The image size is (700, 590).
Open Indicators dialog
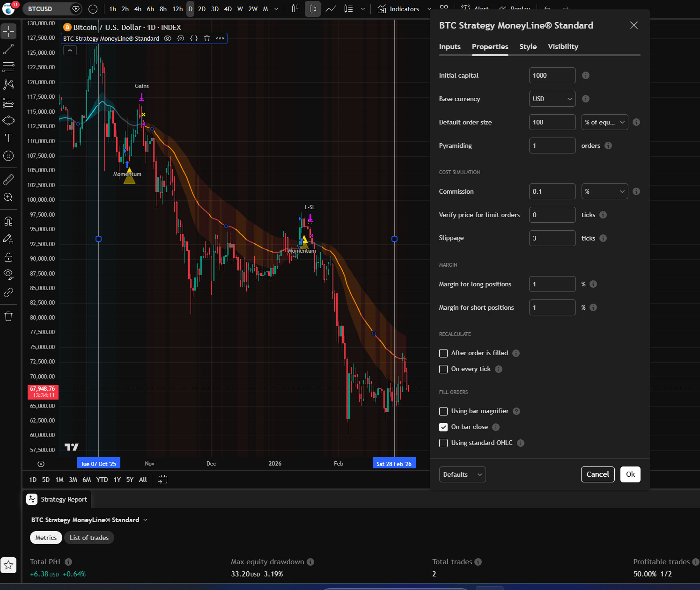click(398, 9)
